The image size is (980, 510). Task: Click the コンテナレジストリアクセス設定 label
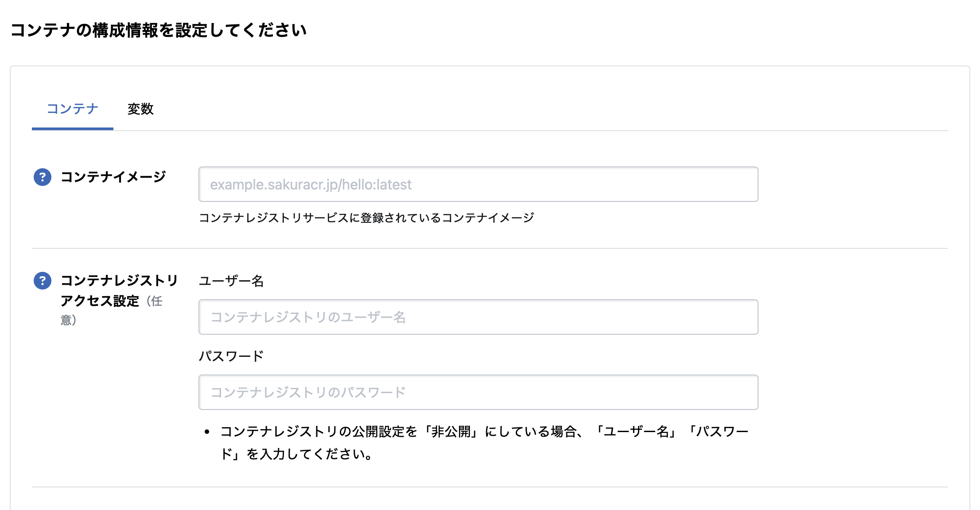[x=119, y=290]
